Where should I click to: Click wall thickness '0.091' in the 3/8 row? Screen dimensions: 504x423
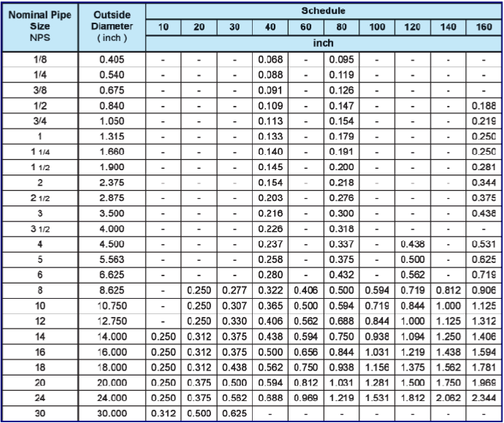[x=270, y=91]
